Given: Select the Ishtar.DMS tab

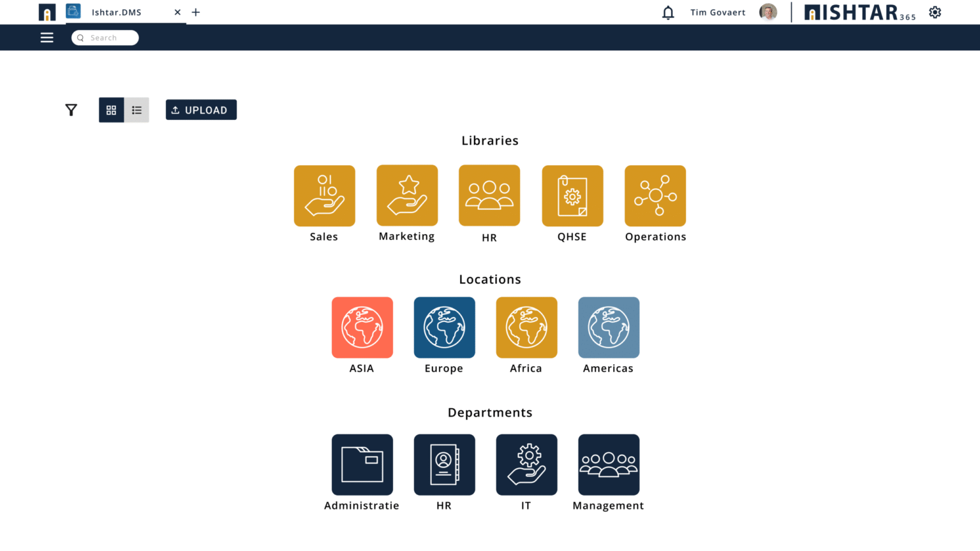Looking at the screenshot, I should pyautogui.click(x=117, y=11).
